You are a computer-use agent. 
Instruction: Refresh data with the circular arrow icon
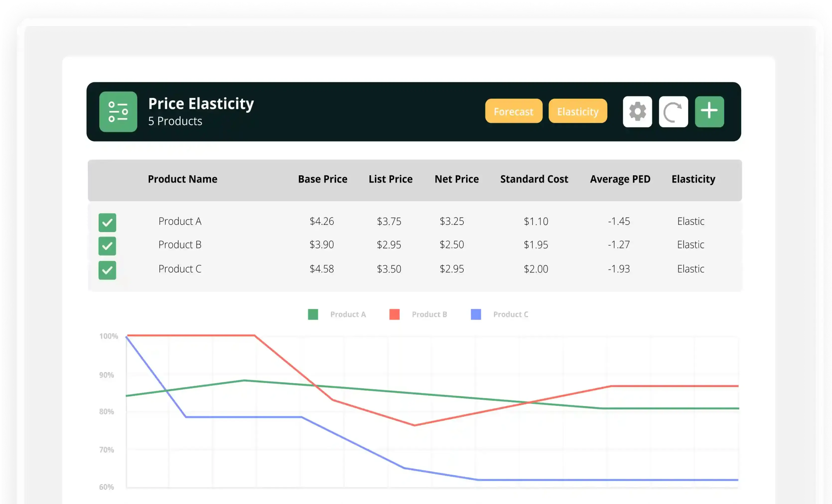coord(673,112)
